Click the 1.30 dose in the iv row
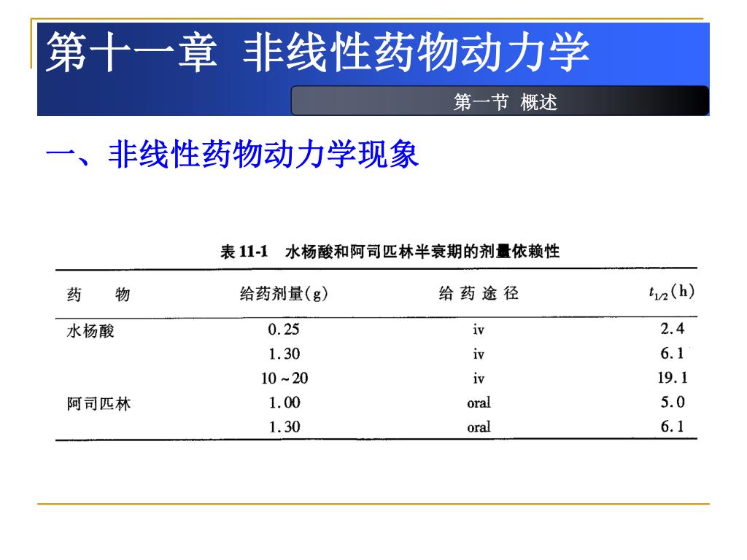Viewport: 747px width, 560px height. click(285, 354)
